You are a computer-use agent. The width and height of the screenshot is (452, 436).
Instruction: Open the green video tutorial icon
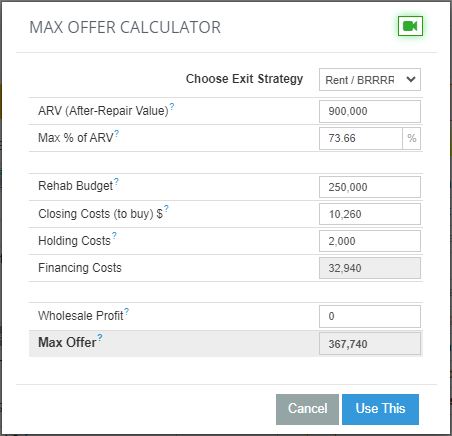pos(410,26)
